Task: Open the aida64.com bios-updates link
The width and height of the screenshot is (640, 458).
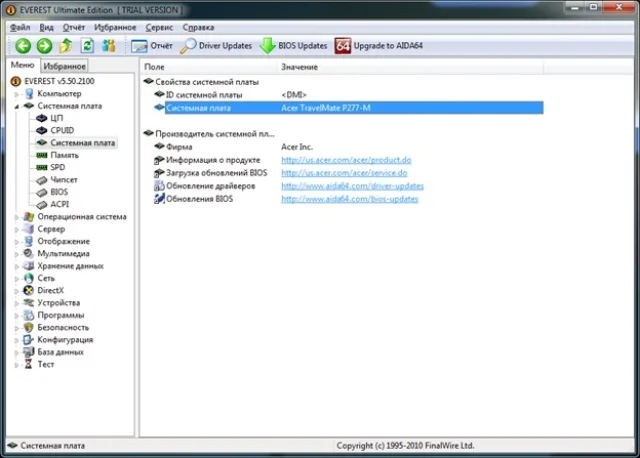Action: (349, 199)
